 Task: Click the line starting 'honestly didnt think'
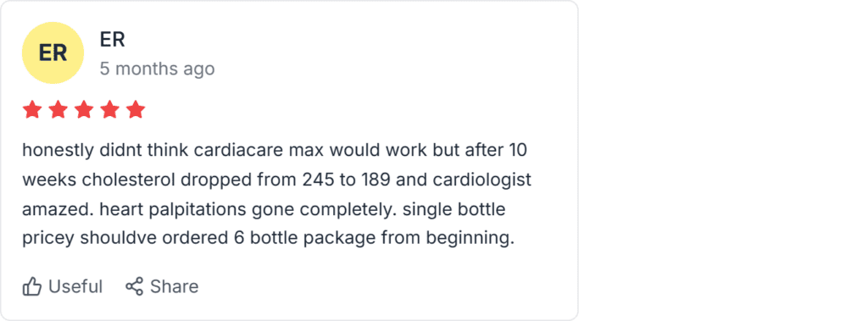275,150
